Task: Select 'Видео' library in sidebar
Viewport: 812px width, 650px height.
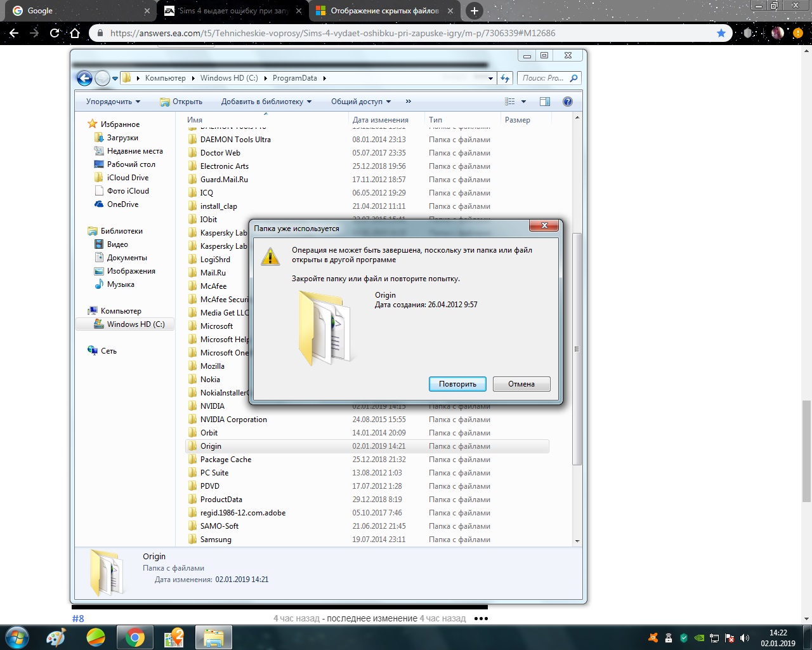Action: coord(117,244)
